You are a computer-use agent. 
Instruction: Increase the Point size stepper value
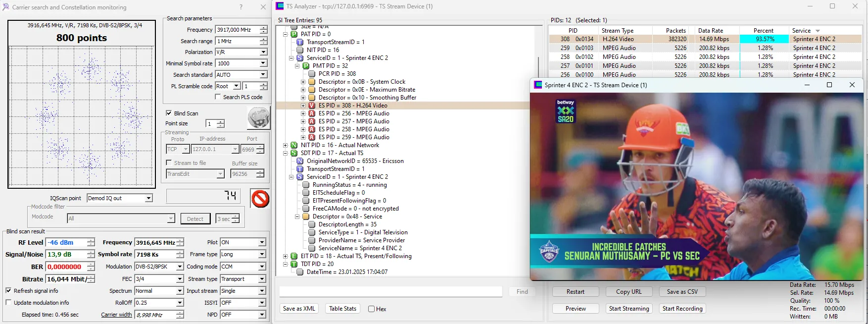221,121
